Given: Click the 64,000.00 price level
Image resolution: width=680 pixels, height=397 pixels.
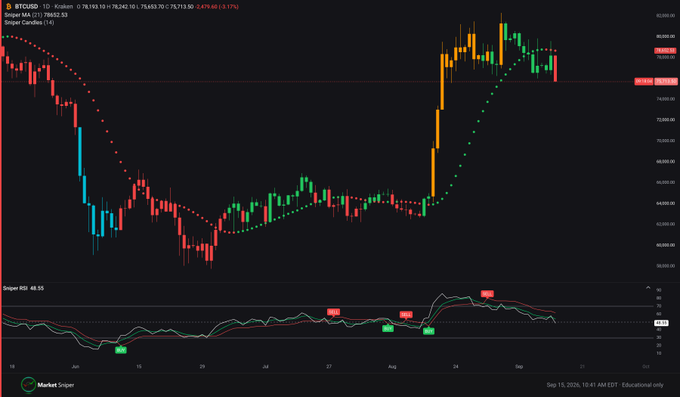Looking at the screenshot, I should [665, 203].
